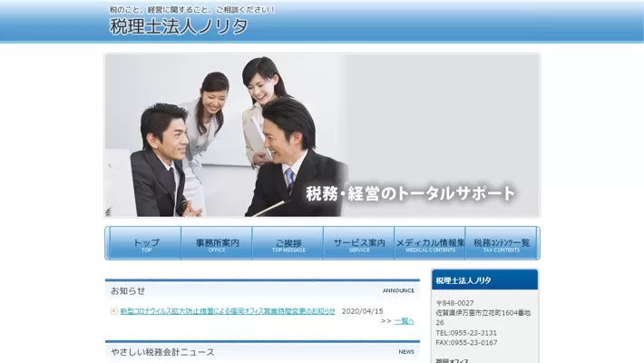Viewport: 644px width, 363px height.
Task: Click the 〒848-0027 postal code text
Action: tap(454, 303)
